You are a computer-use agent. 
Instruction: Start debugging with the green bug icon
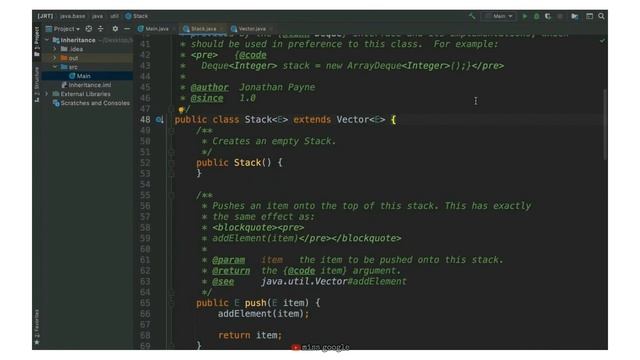(x=537, y=16)
